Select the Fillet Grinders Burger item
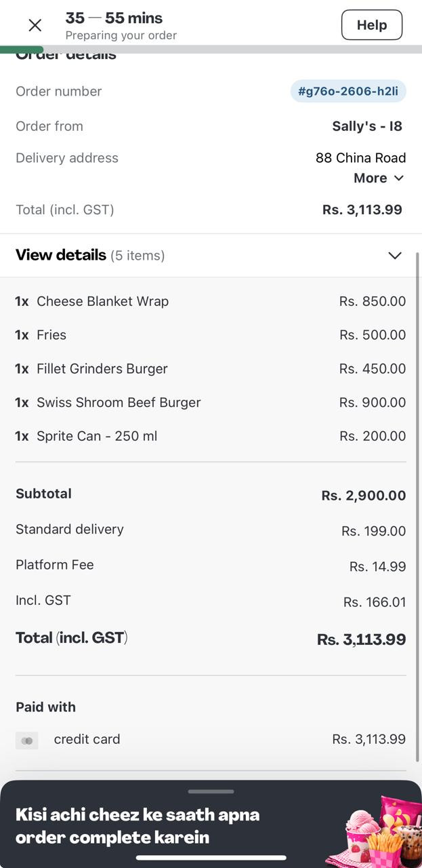 (x=102, y=369)
